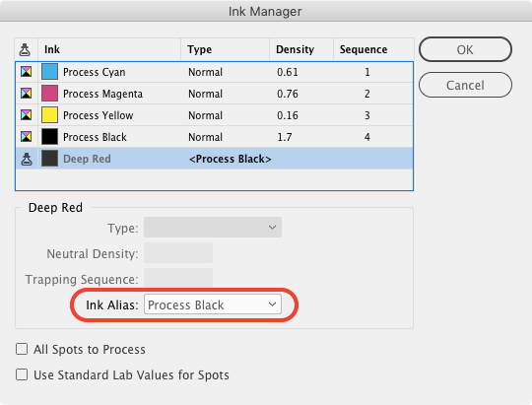
Task: Click density value 1.7
Action: (x=285, y=137)
